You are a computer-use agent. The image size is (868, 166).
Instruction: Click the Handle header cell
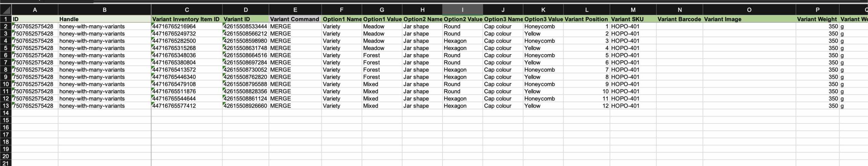104,19
